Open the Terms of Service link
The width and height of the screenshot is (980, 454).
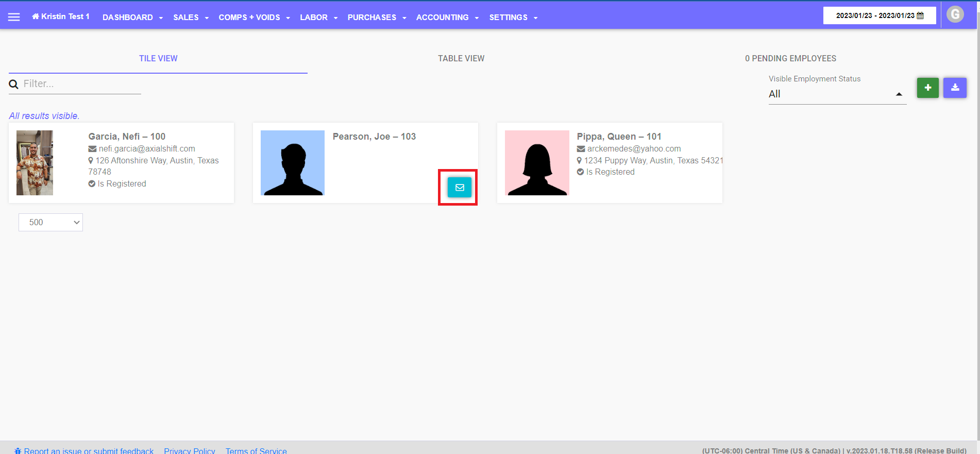[256, 451]
